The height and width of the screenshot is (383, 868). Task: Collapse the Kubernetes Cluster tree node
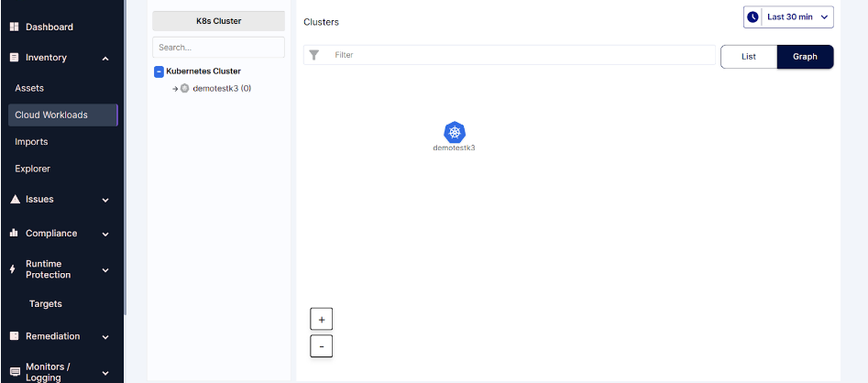(x=159, y=71)
